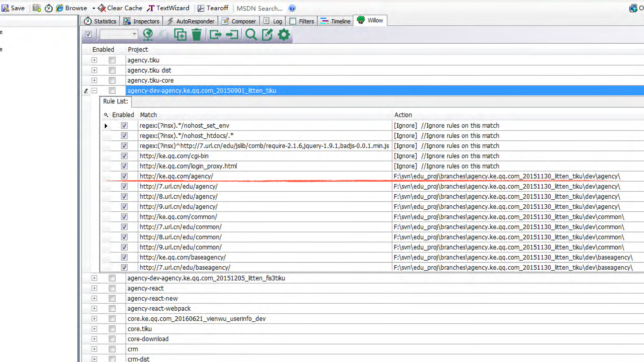Uncheck the http://7.url.cn/edu/common/ rule
644x362 pixels.
pos(124,227)
